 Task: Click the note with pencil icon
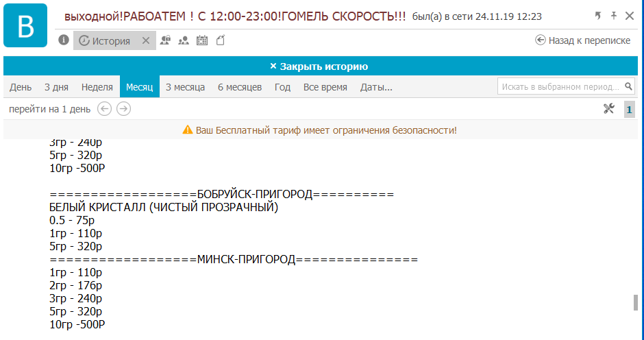[x=220, y=40]
